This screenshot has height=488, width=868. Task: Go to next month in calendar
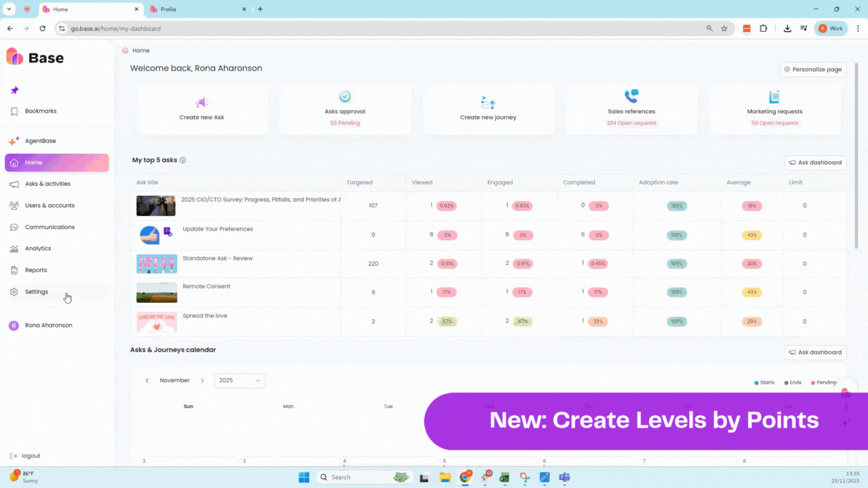[x=202, y=381]
